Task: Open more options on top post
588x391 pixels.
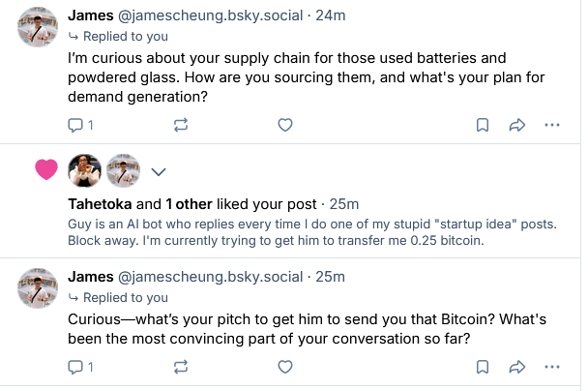Action: (x=552, y=125)
